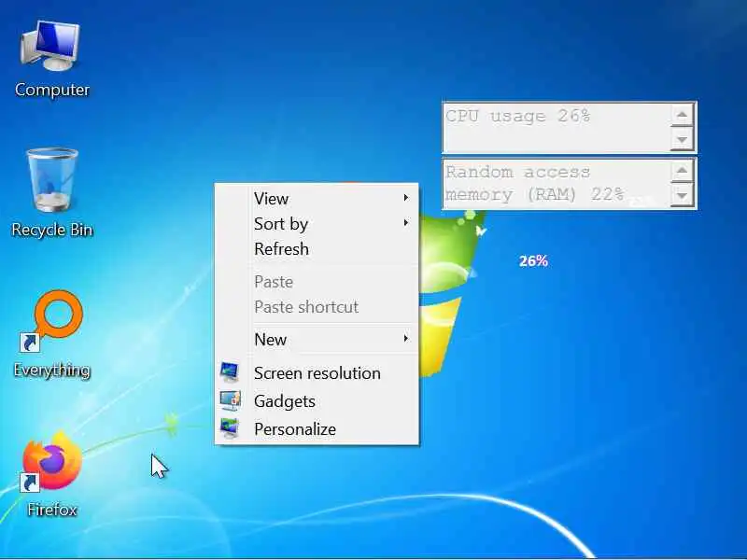This screenshot has height=560, width=747.
Task: Click the Sort by submenu arrow
Action: (x=406, y=222)
